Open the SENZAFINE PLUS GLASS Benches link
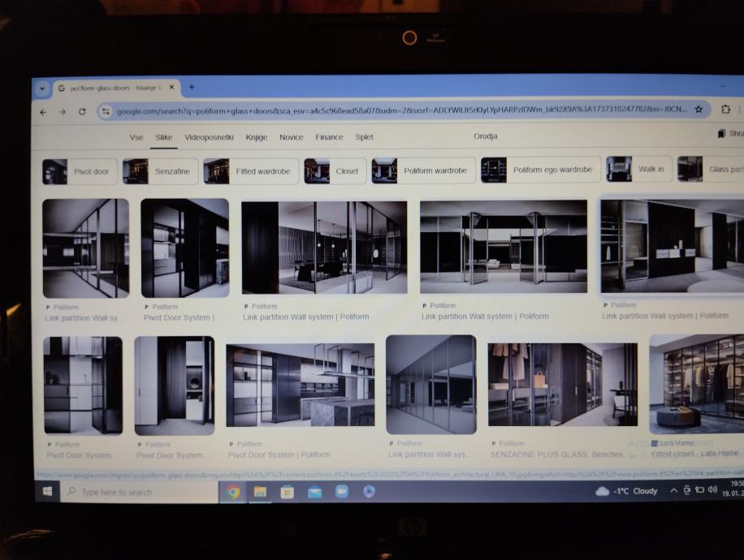 [556, 454]
